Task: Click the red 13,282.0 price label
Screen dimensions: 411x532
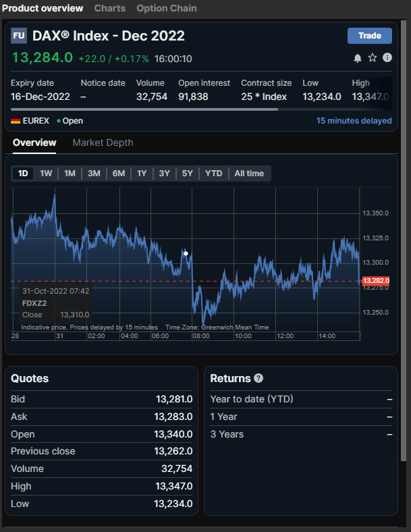Action: [x=376, y=280]
